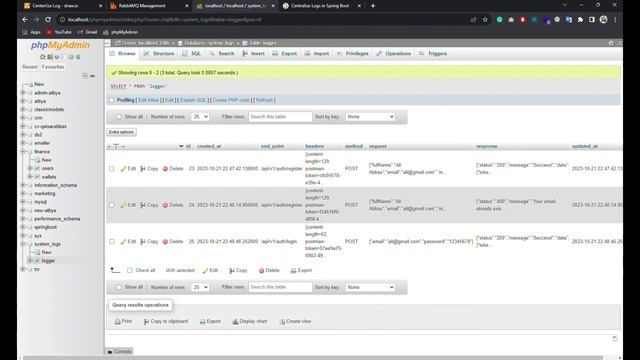The image size is (640, 360).
Task: Click the red Delete icon for row 23
Action: 165,169
